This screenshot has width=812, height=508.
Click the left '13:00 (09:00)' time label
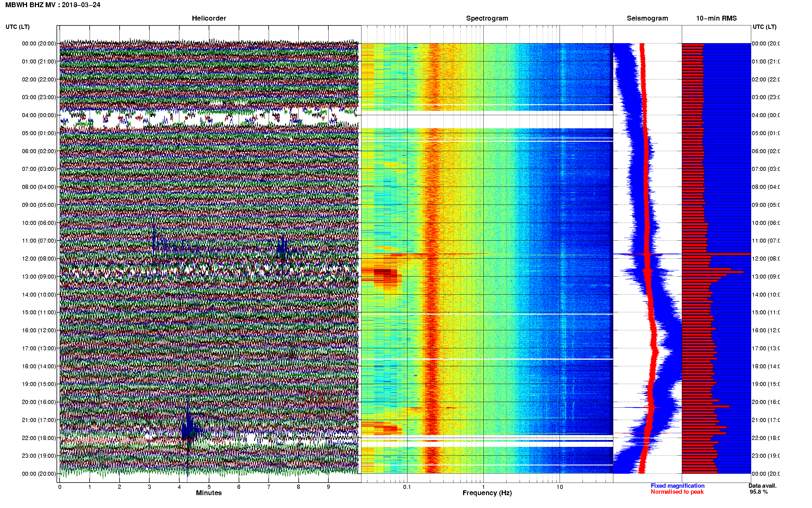(x=39, y=277)
